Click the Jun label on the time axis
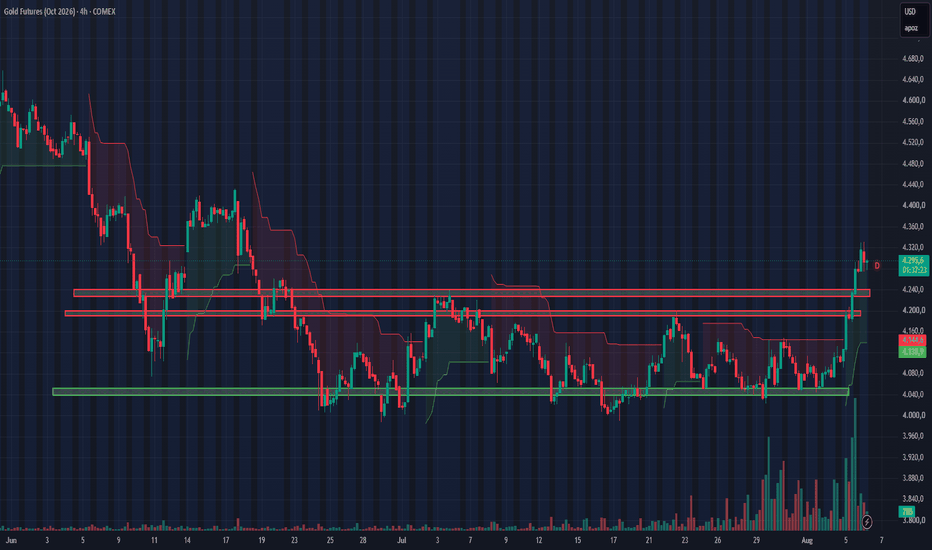Image resolution: width=932 pixels, height=550 pixels. click(11, 540)
